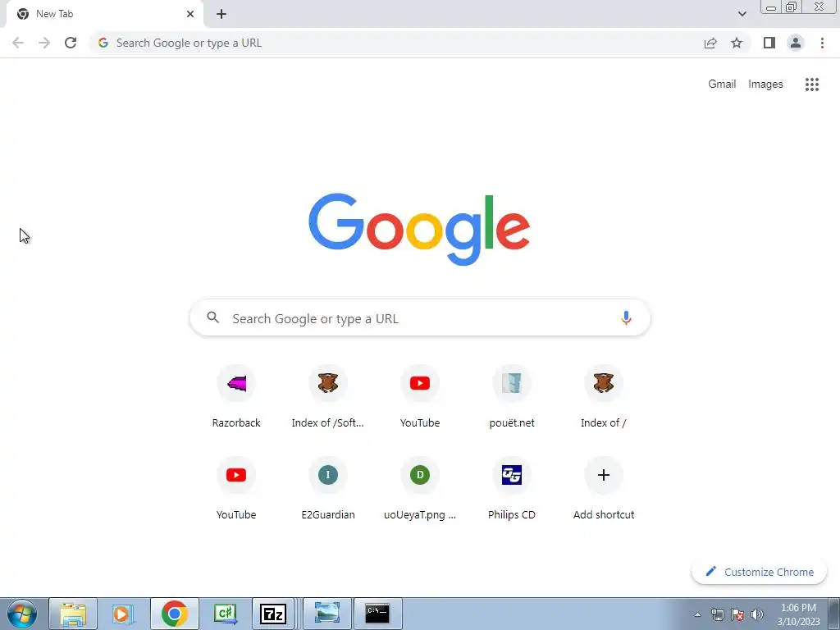The height and width of the screenshot is (630, 840).
Task: Open the Index of / shortcut
Action: [x=604, y=397]
